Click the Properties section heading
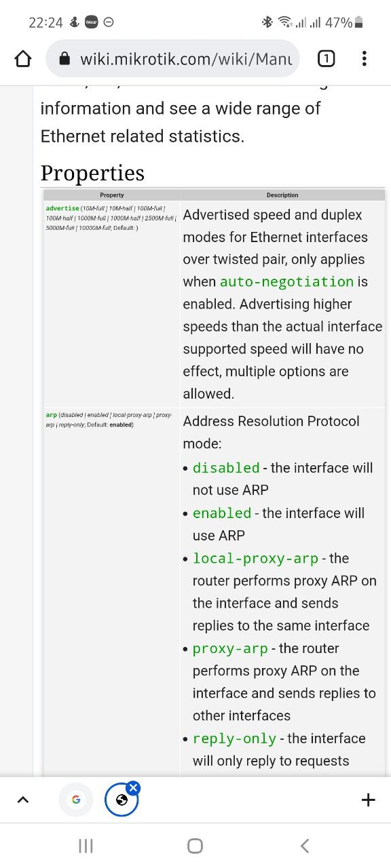 (92, 173)
